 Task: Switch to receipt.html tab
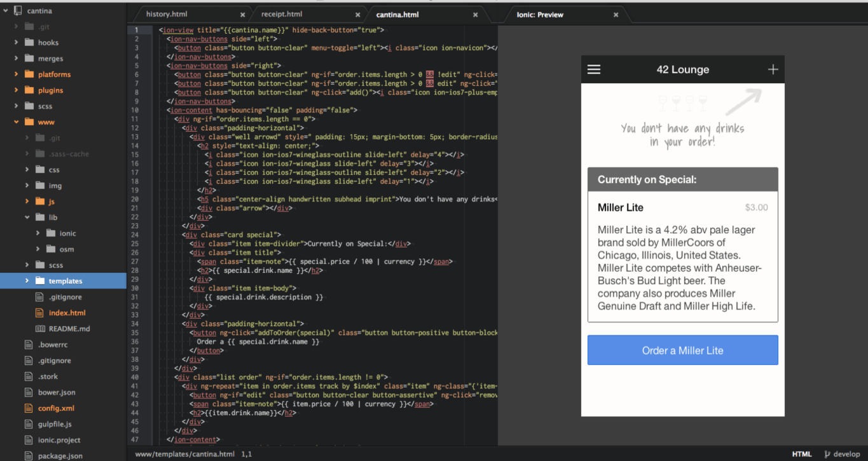[x=281, y=14]
